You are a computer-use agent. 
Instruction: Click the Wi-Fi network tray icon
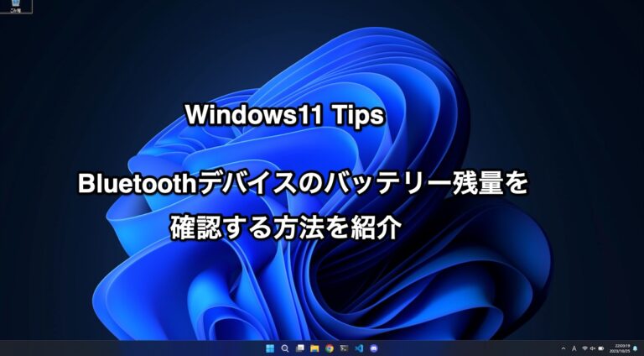pos(584,348)
